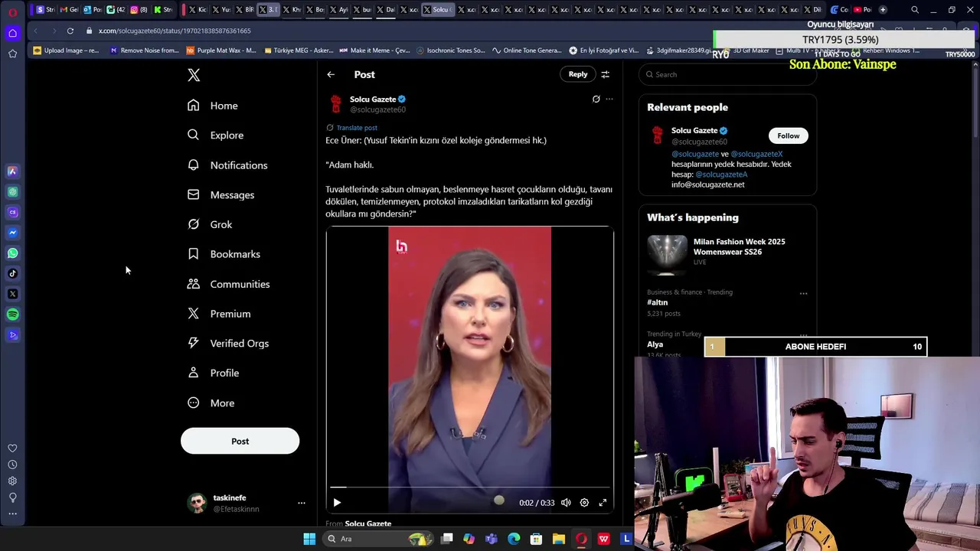
Task: Click the video progress bar
Action: (x=469, y=487)
